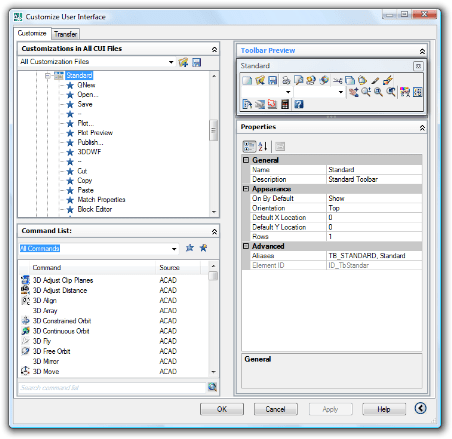Switch to the Transfer tab

[65, 34]
